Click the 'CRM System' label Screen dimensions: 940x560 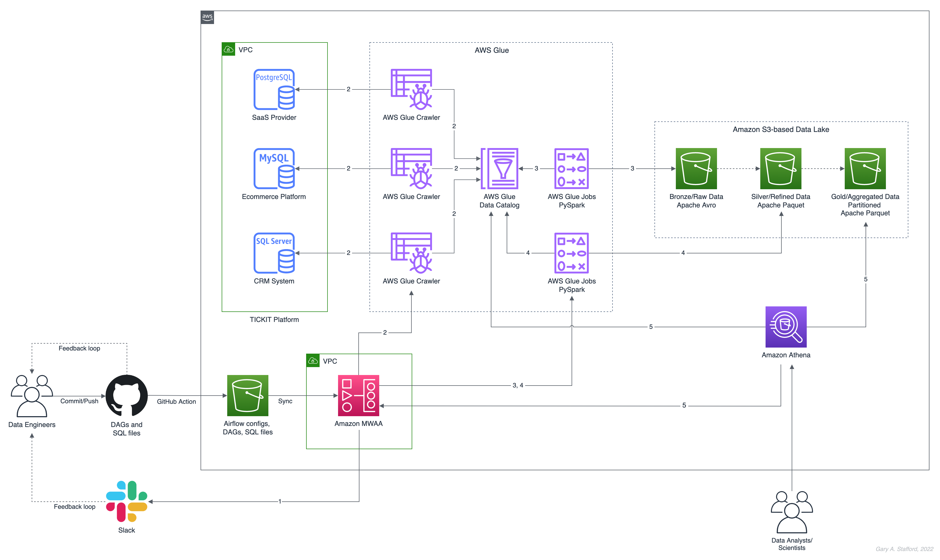click(x=274, y=281)
